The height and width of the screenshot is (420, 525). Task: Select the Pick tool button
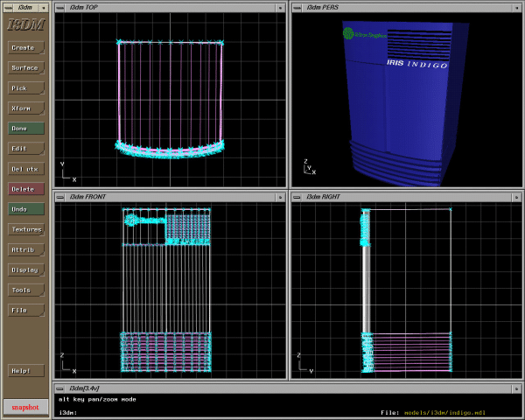(x=25, y=87)
